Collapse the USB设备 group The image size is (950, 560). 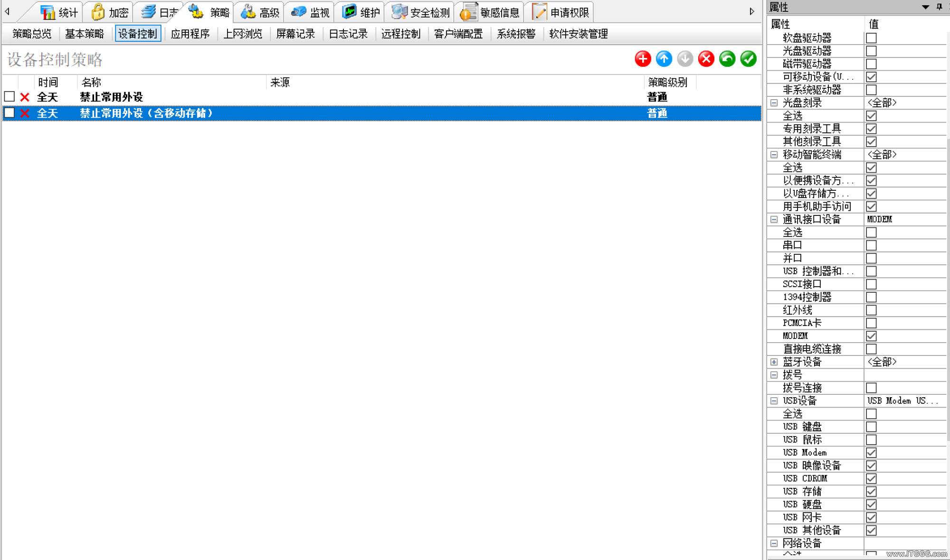774,401
